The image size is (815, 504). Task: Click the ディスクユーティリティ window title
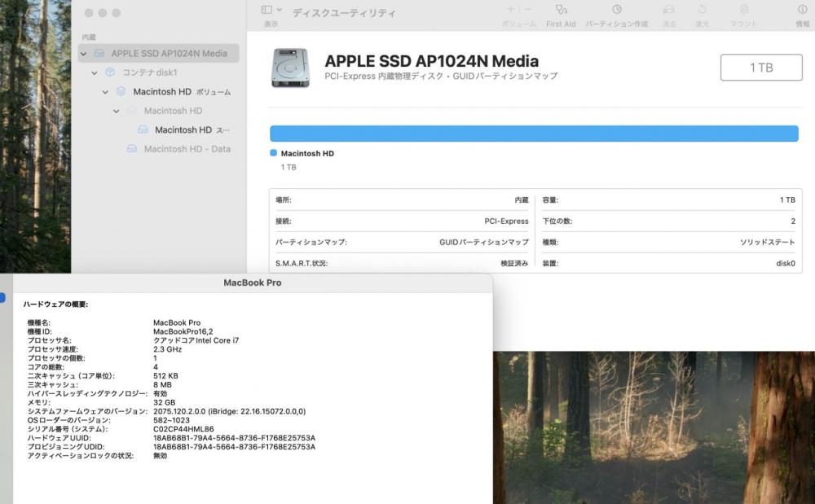tap(344, 13)
